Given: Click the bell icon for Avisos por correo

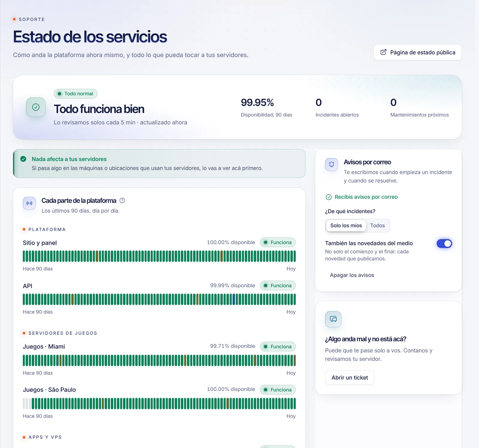Looking at the screenshot, I should coord(331,165).
